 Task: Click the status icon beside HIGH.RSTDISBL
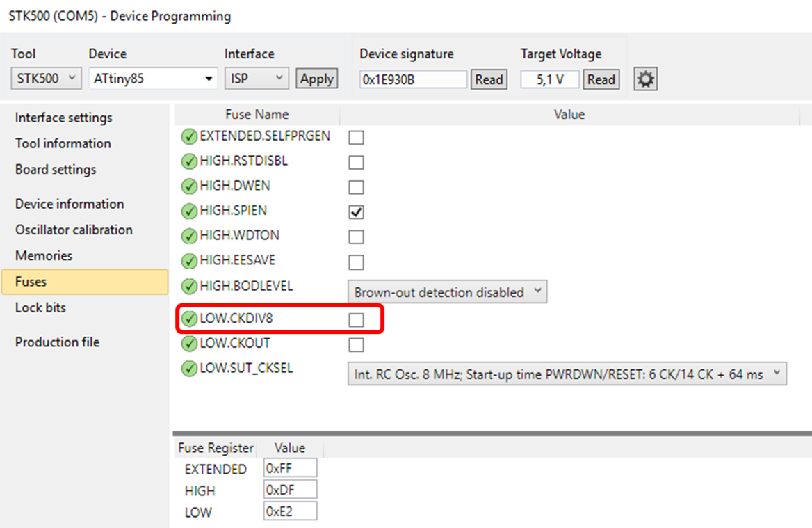[190, 161]
